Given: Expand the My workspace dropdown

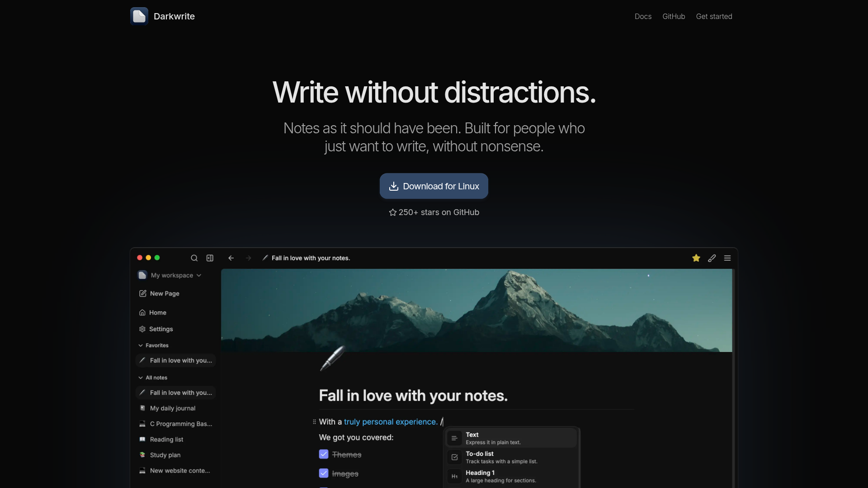Looking at the screenshot, I should (170, 275).
